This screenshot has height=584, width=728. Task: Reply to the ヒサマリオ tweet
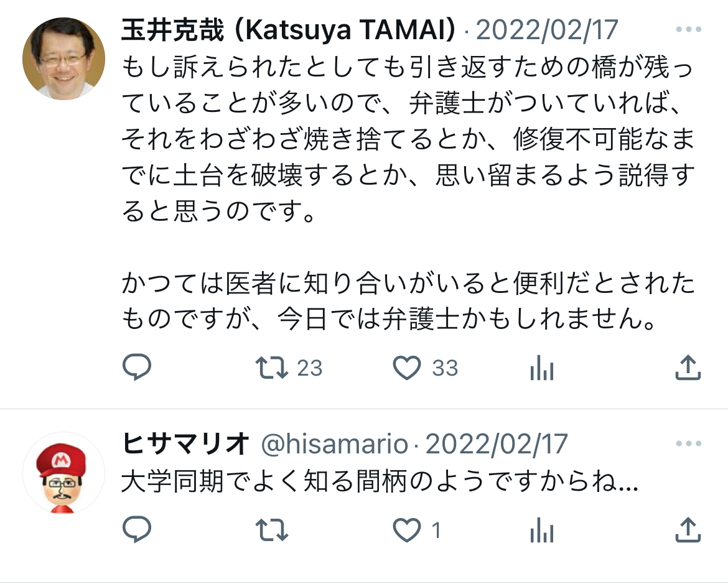point(137,529)
